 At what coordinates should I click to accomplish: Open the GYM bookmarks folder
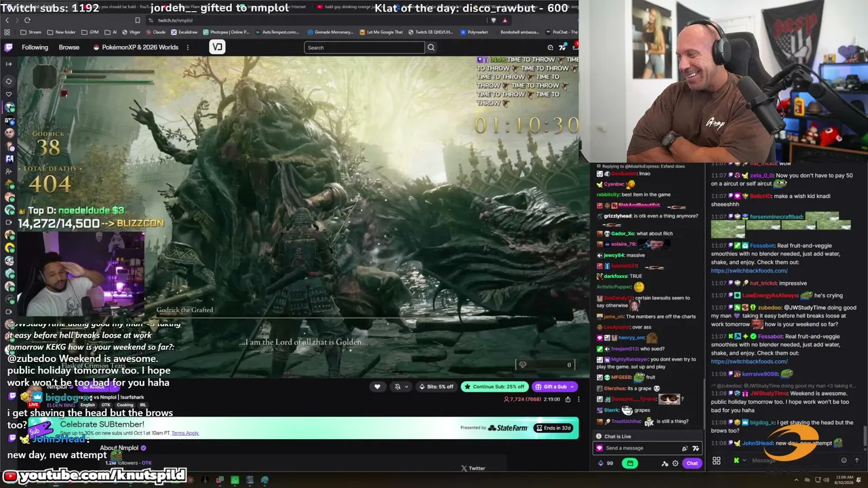(x=91, y=32)
